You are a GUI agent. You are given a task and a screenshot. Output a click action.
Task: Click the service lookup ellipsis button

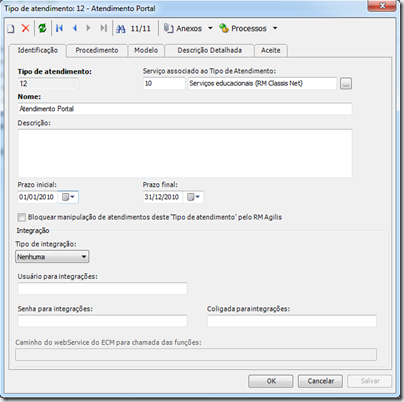[x=346, y=84]
